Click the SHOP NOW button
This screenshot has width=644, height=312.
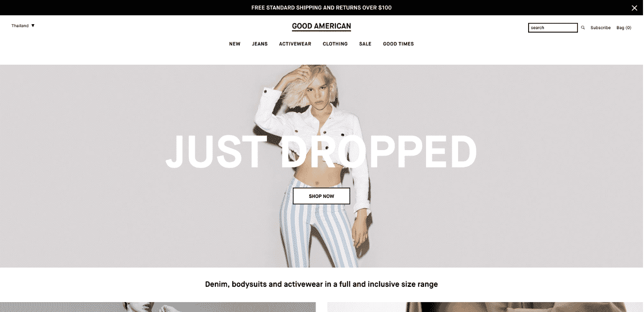click(x=322, y=196)
